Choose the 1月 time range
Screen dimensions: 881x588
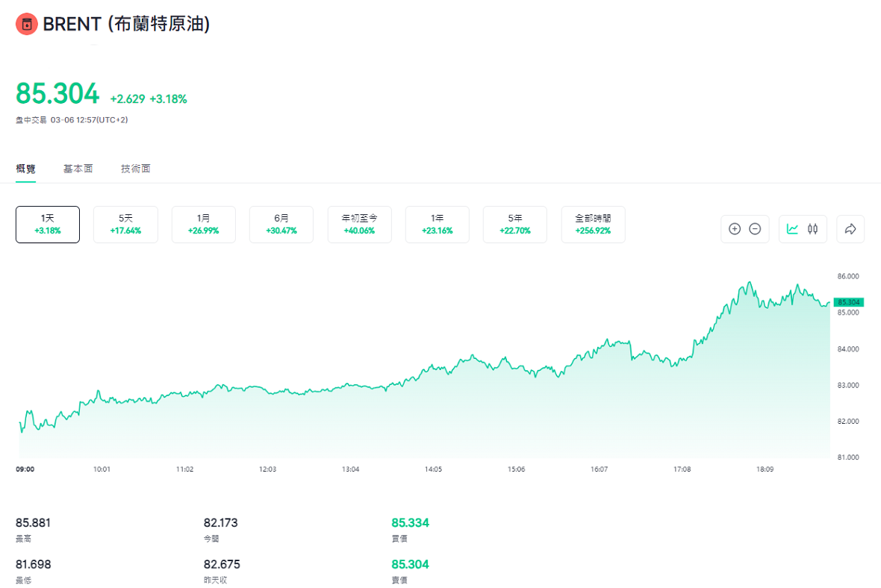coord(204,225)
